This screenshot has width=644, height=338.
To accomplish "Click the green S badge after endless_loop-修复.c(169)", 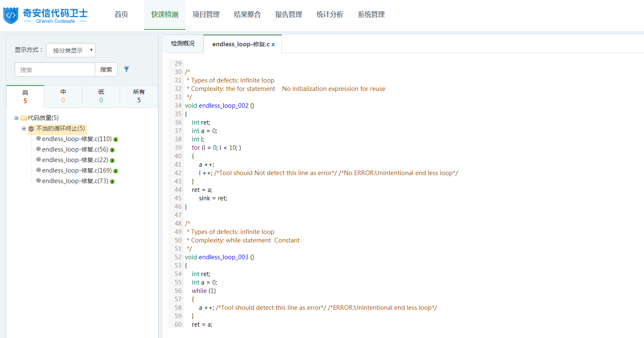I will (x=116, y=171).
